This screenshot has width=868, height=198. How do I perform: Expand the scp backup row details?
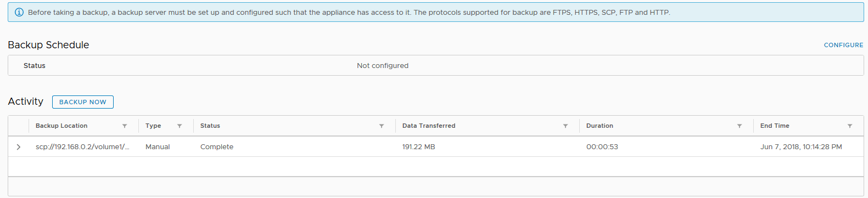click(19, 147)
